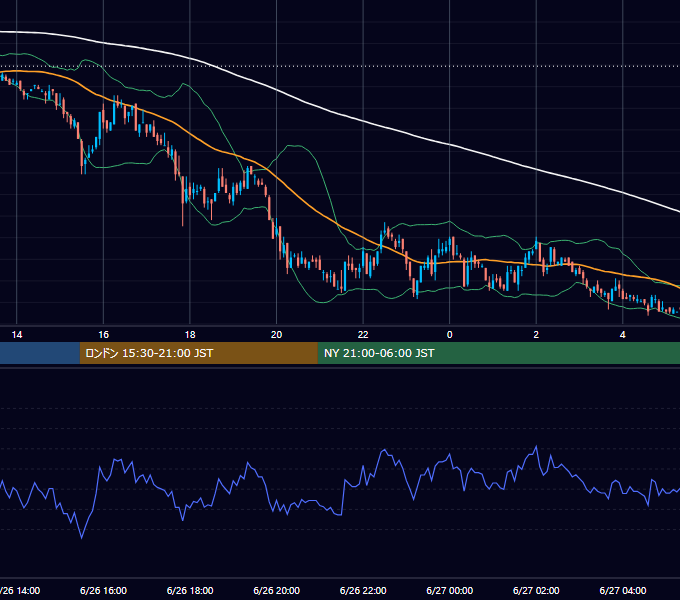Click the '0' hour label on price chart axis
The height and width of the screenshot is (600, 680).
[449, 335]
